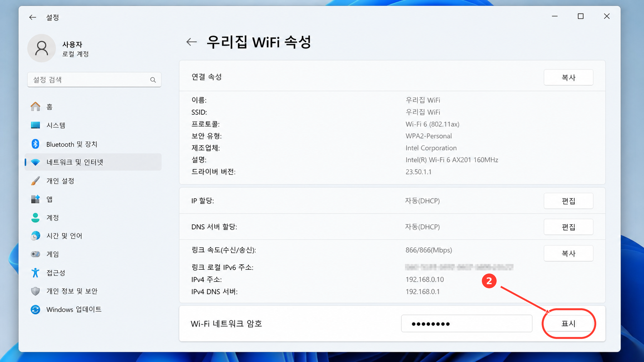Click the user avatar icon
Image resolution: width=644 pixels, height=362 pixels.
tap(42, 48)
